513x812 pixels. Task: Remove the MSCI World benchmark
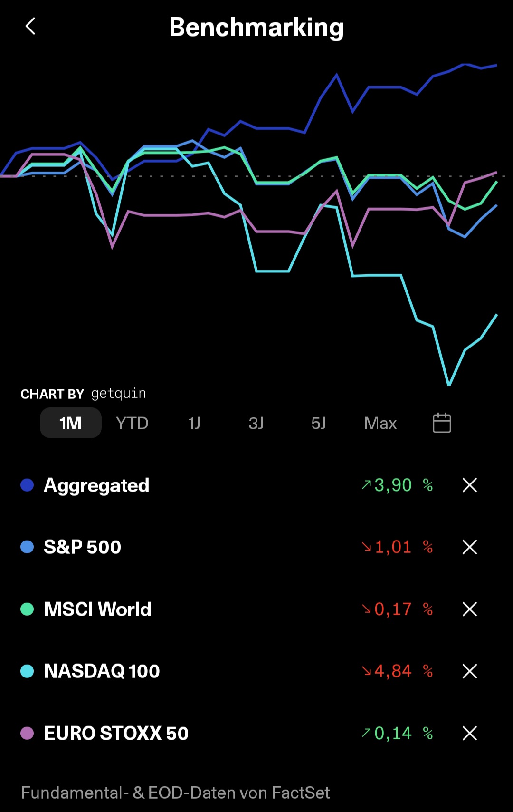pos(470,609)
